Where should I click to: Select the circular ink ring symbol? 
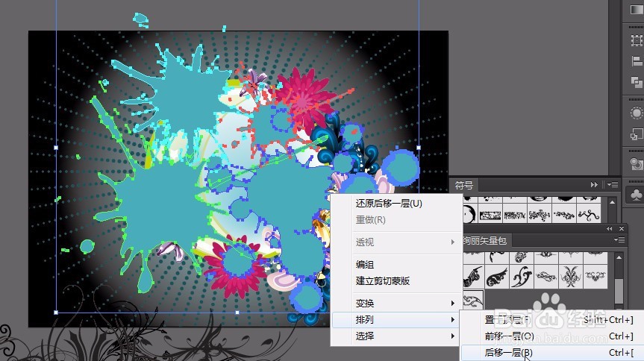(470, 214)
